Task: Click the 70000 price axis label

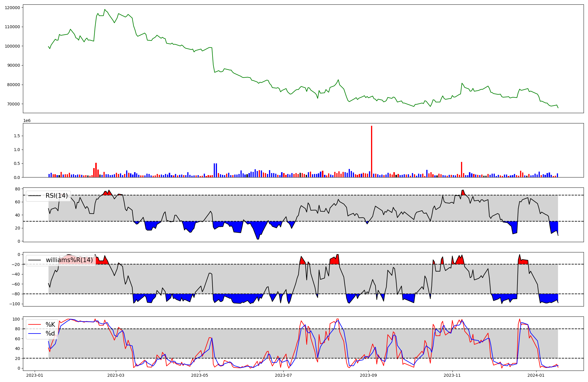Action: (x=14, y=104)
